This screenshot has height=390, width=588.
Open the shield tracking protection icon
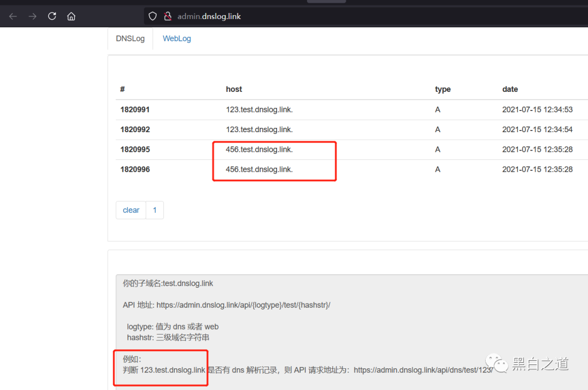(152, 16)
